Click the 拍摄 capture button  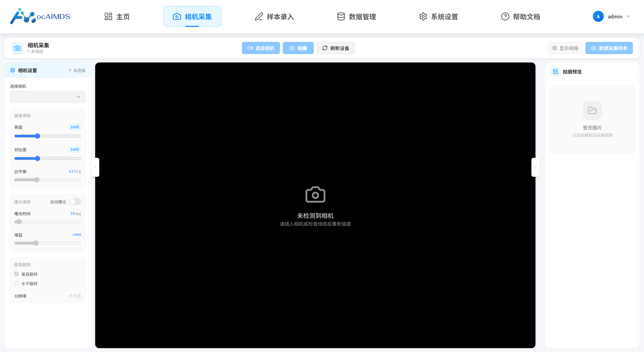click(298, 48)
